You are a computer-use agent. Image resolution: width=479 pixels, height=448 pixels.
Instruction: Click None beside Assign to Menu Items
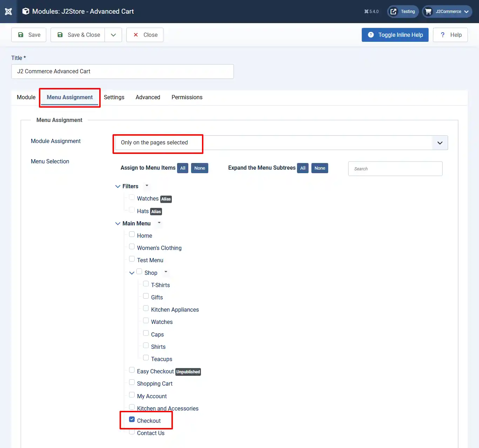point(200,168)
